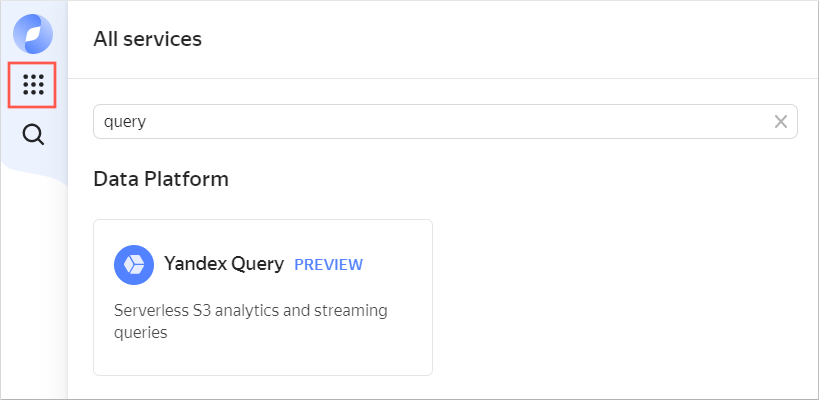Screen dimensions: 819x400
Task: Click blank sidebar area below search icon
Action: pyautogui.click(x=33, y=280)
